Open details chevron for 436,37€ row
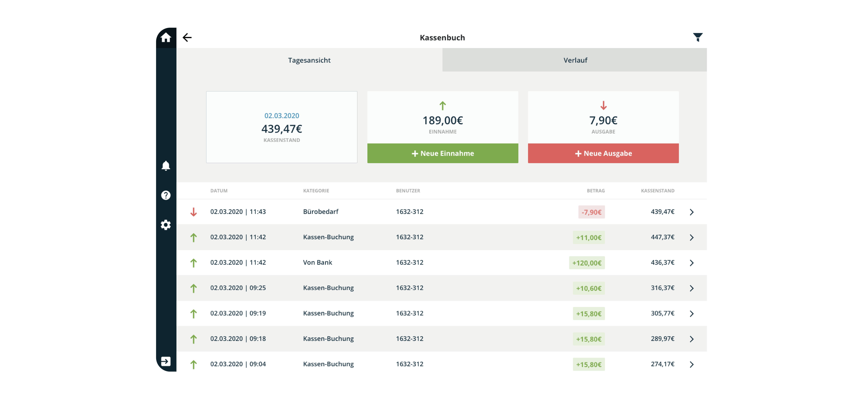Image resolution: width=868 pixels, height=408 pixels. tap(691, 263)
